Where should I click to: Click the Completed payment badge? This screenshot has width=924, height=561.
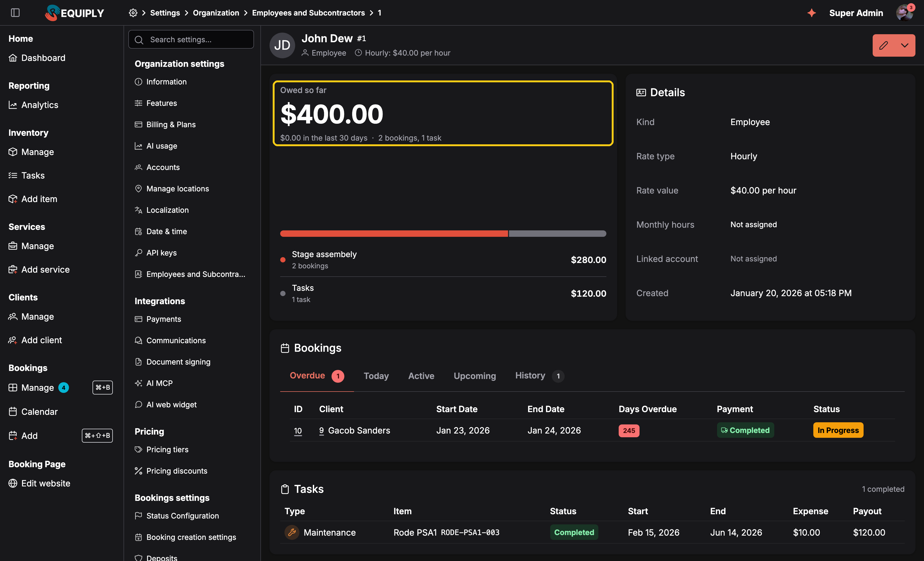tap(745, 430)
